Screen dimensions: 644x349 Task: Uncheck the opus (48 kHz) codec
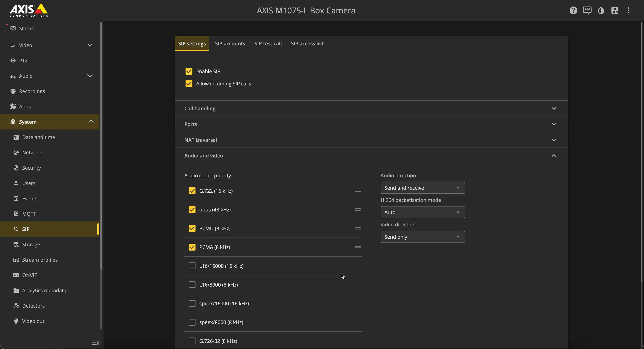(192, 210)
